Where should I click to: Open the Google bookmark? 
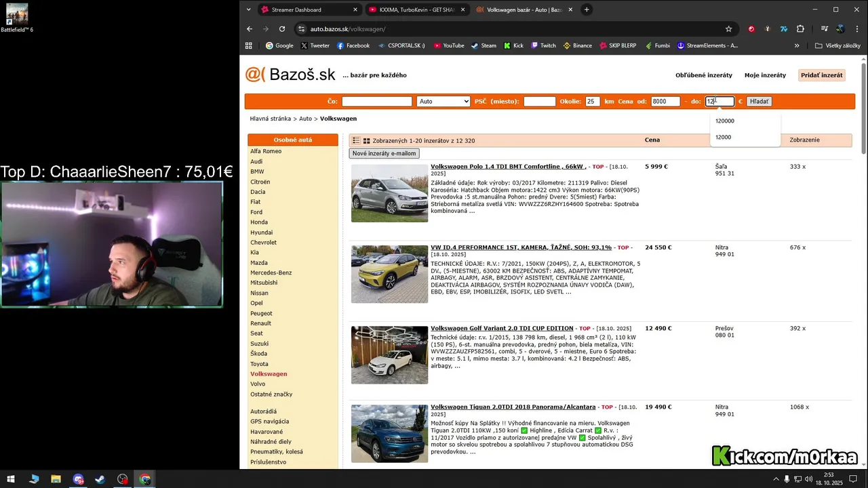[x=279, y=45]
